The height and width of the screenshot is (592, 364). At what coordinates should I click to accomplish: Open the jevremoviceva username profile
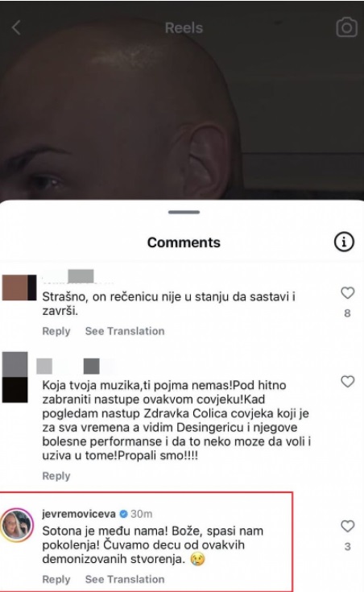pyautogui.click(x=79, y=514)
